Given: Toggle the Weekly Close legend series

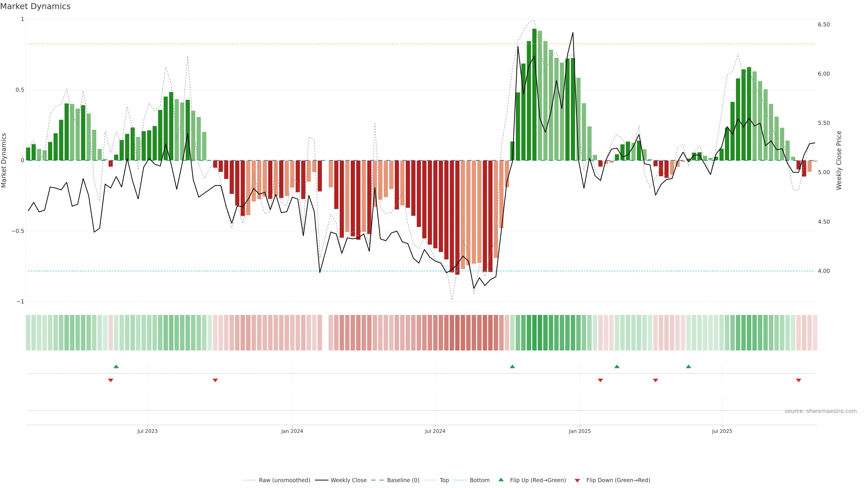Looking at the screenshot, I should 348,480.
